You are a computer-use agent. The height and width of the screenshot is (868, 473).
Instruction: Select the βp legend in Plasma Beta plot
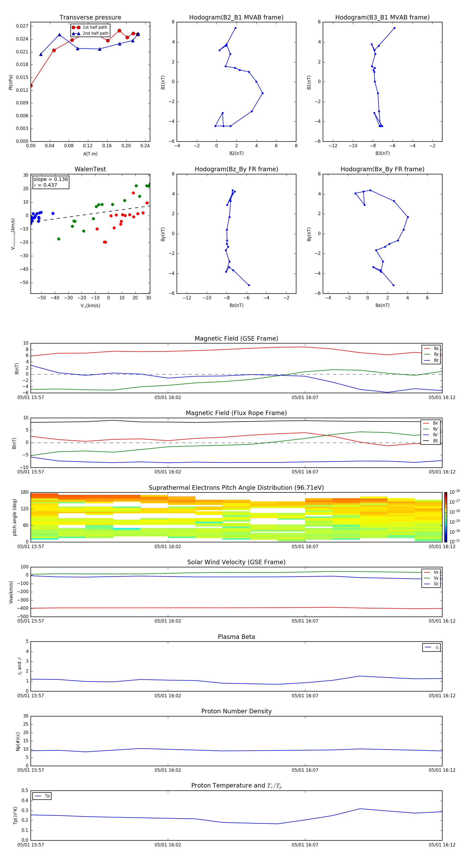(431, 647)
